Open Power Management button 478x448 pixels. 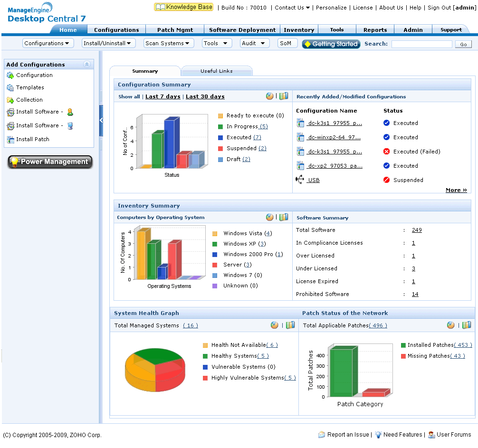pyautogui.click(x=50, y=162)
